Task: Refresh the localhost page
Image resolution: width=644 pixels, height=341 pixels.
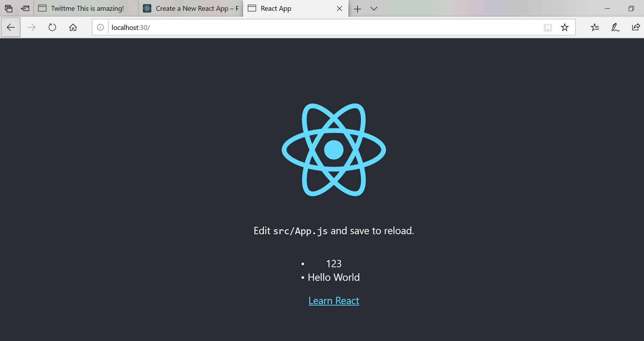Action: (52, 27)
